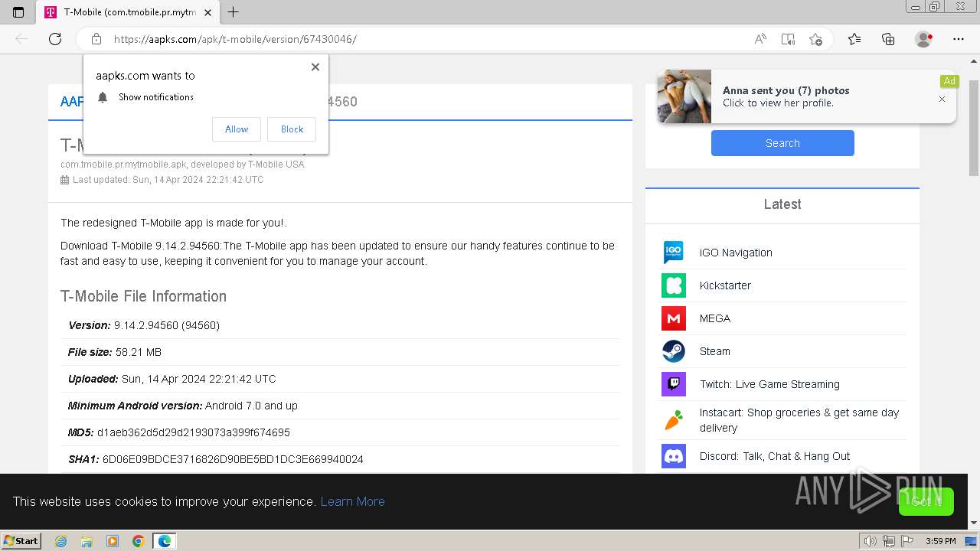Close the T-Mobile tab
The width and height of the screenshot is (980, 551).
click(x=207, y=12)
